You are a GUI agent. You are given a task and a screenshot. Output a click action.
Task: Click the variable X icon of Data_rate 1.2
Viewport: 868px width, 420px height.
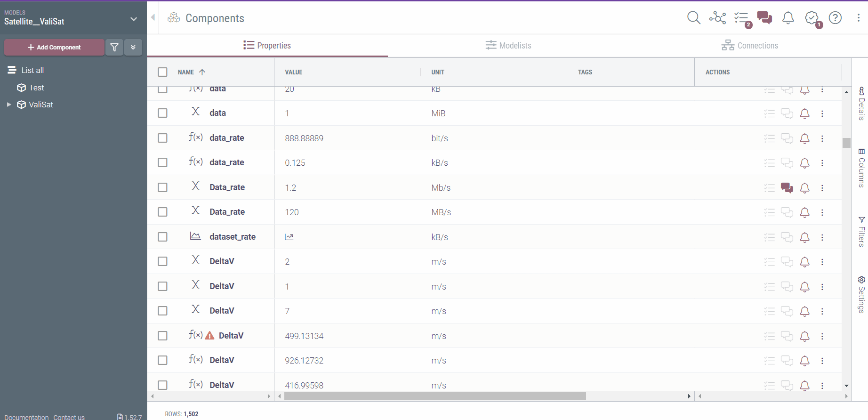pyautogui.click(x=196, y=186)
